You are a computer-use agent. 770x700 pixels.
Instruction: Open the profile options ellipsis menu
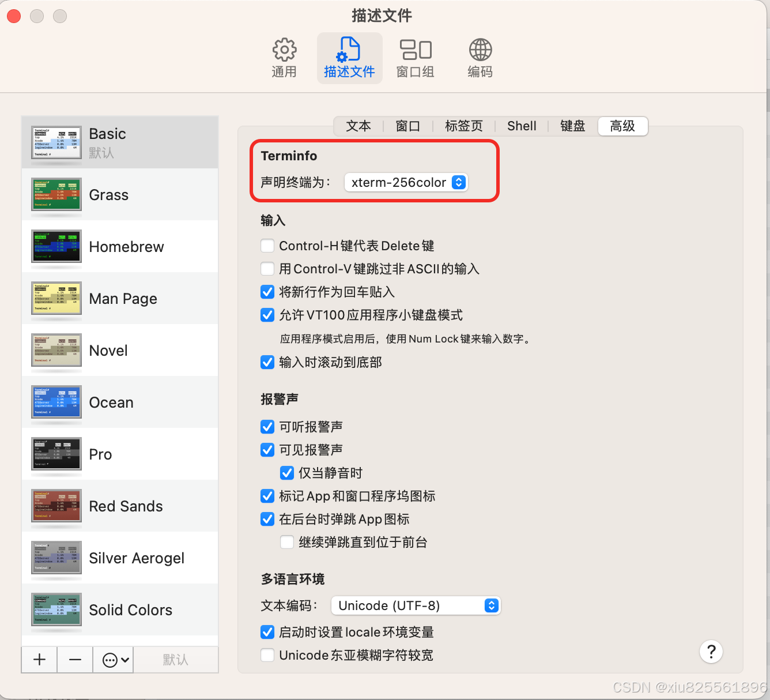(x=113, y=659)
